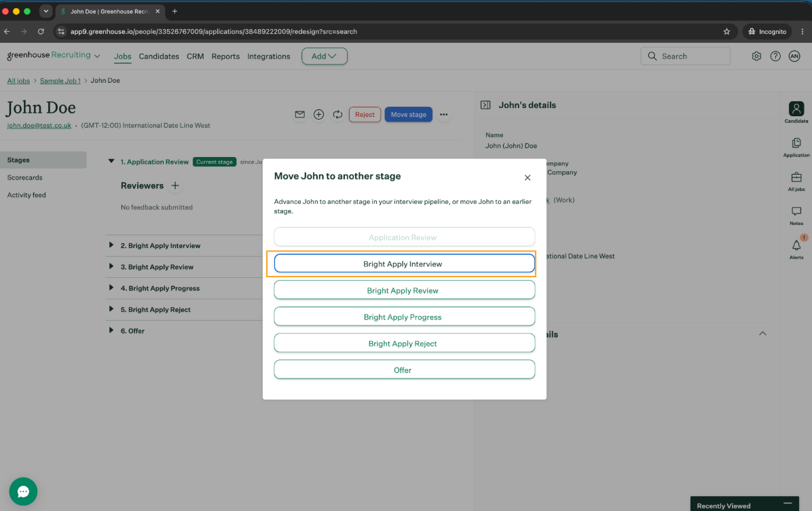The image size is (812, 511).
Task: Move John to Bright Apply Reject
Action: tap(404, 343)
